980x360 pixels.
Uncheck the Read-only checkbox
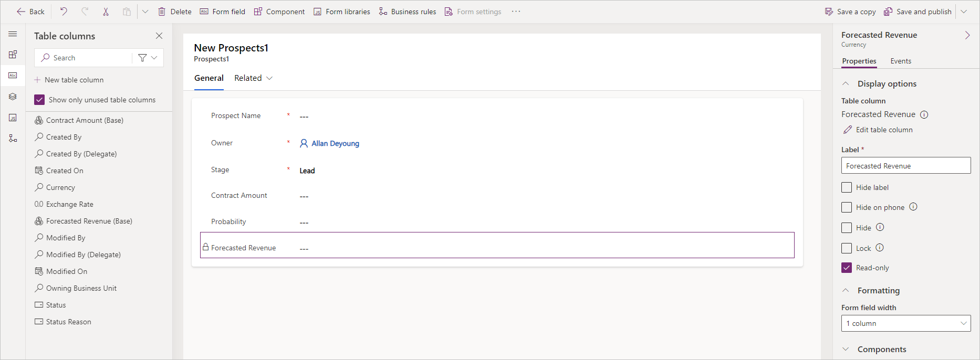847,268
